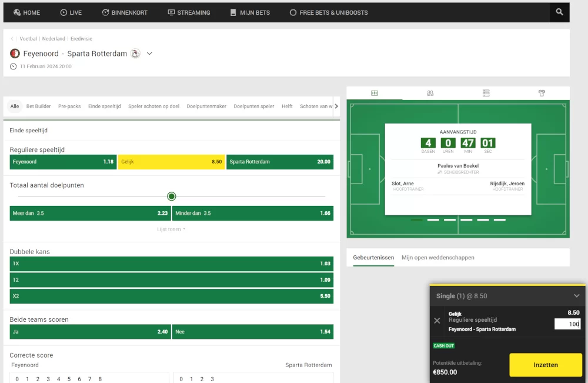Image resolution: width=588 pixels, height=383 pixels.
Task: Click the Sparta Rotterdam club crest icon
Action: coord(135,54)
